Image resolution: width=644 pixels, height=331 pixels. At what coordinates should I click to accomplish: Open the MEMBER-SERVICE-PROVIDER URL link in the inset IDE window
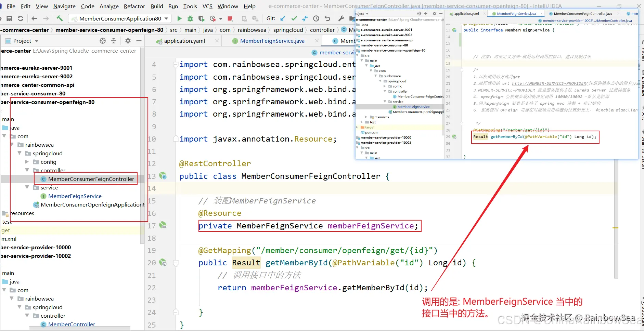549,83
